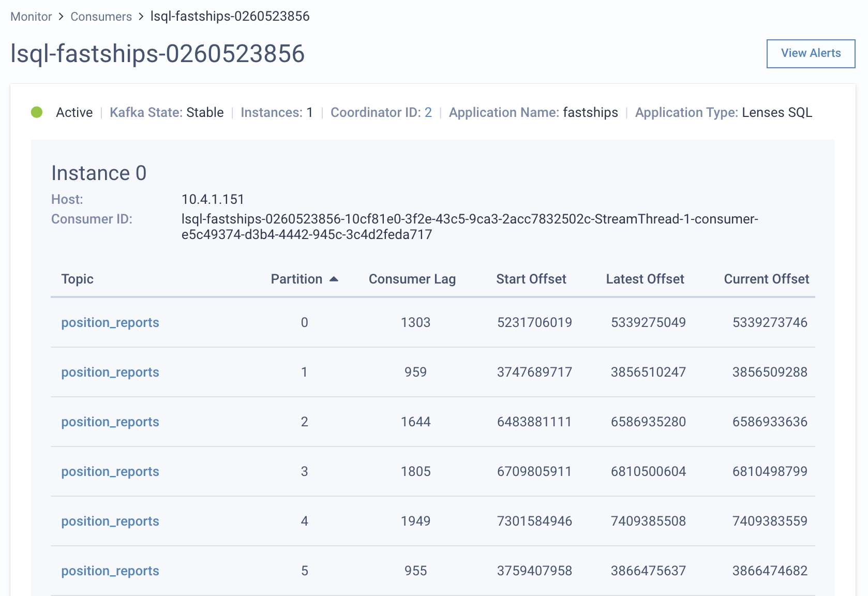Image resolution: width=868 pixels, height=596 pixels.
Task: Click current offset 7409383559
Action: 770,521
